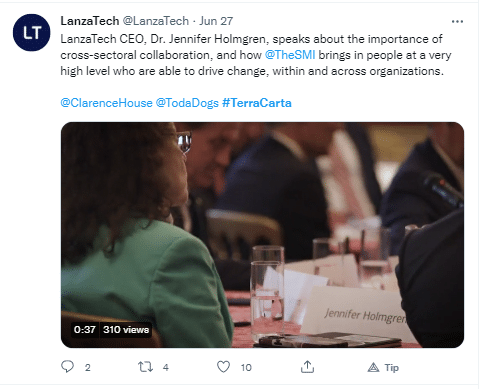
Task: Click the @LanzaTech handle
Action: (156, 21)
